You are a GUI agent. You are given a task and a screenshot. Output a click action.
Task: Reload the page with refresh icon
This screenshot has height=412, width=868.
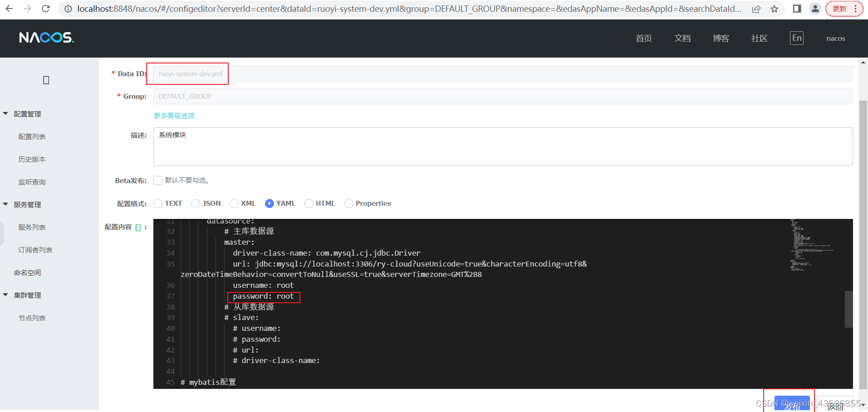(45, 9)
